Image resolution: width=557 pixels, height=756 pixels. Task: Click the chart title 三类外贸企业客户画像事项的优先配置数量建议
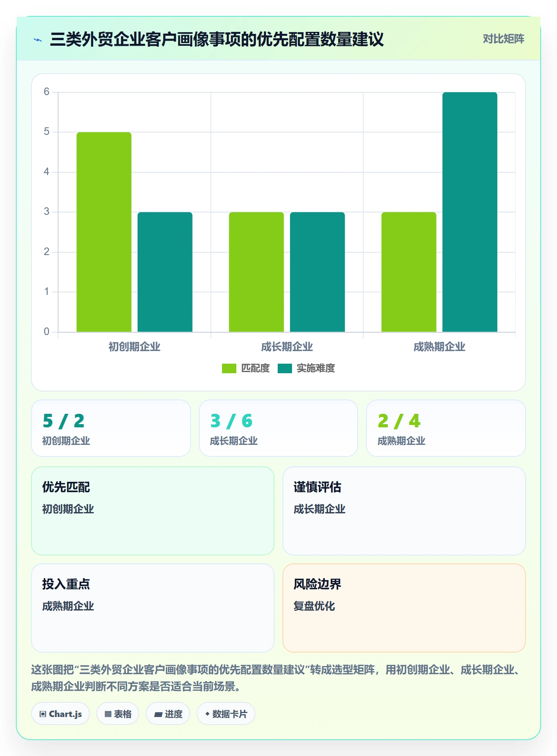click(217, 39)
